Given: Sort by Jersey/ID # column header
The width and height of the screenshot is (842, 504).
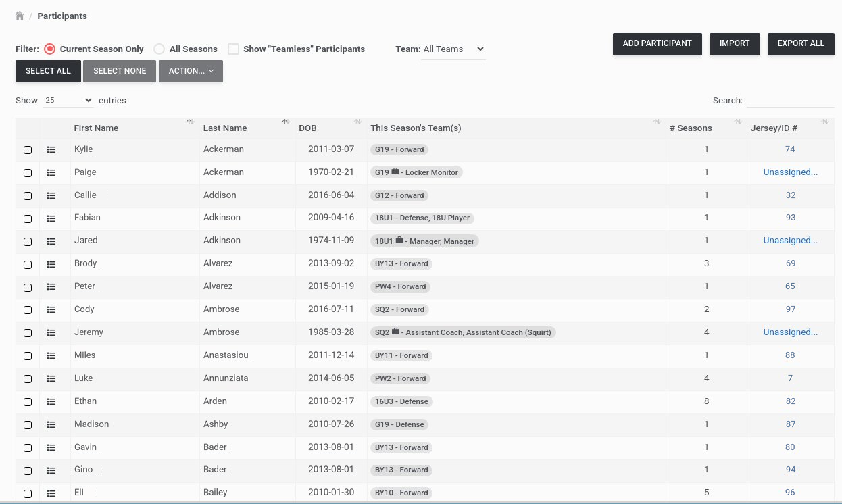Looking at the screenshot, I should click(x=791, y=128).
